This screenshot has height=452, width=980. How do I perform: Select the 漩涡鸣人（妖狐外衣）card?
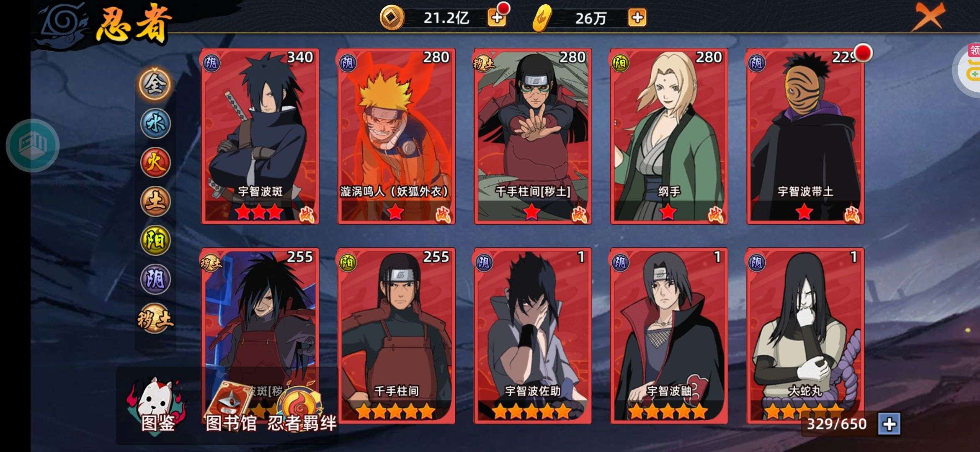coord(396,136)
